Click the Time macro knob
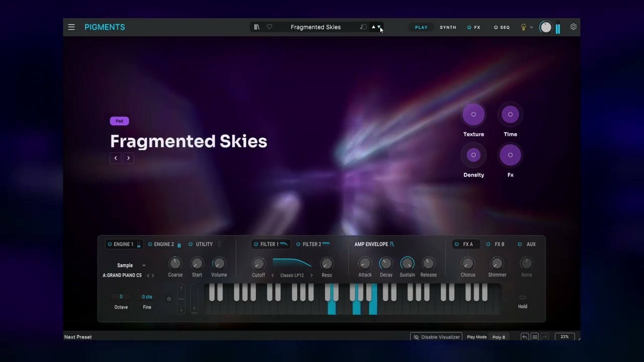Viewport: 644px width, 362px height. pyautogui.click(x=510, y=115)
